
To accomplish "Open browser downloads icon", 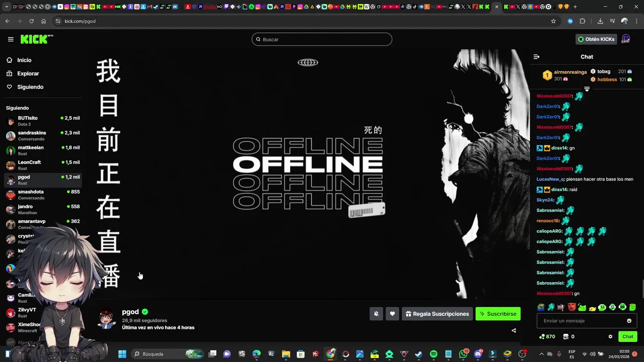I will [x=600, y=21].
